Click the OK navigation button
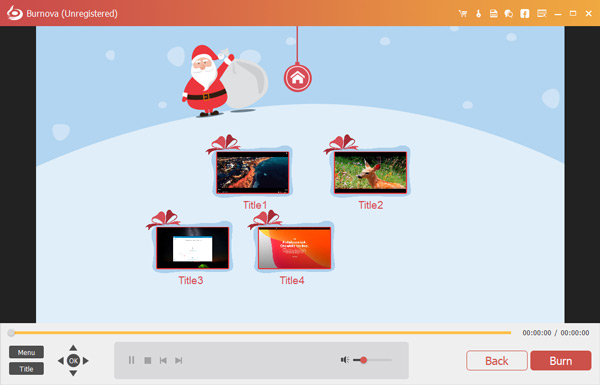Viewport: 600px width, 385px height. click(73, 361)
